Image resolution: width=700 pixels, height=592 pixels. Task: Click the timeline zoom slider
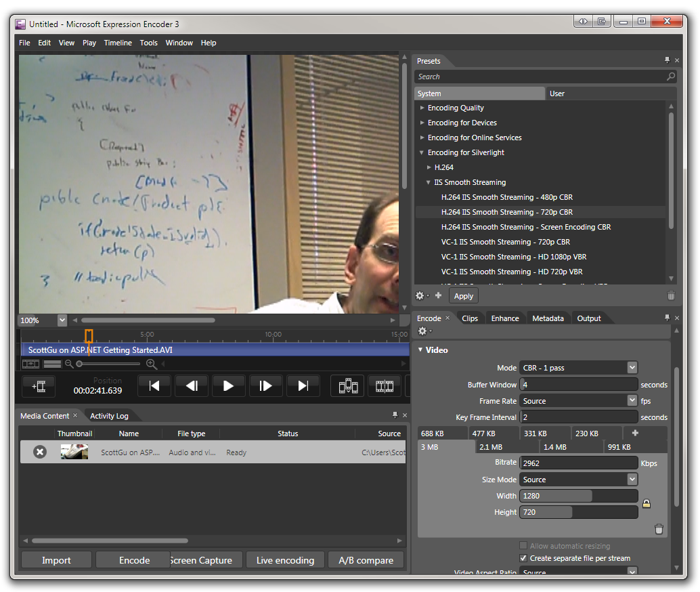(110, 364)
